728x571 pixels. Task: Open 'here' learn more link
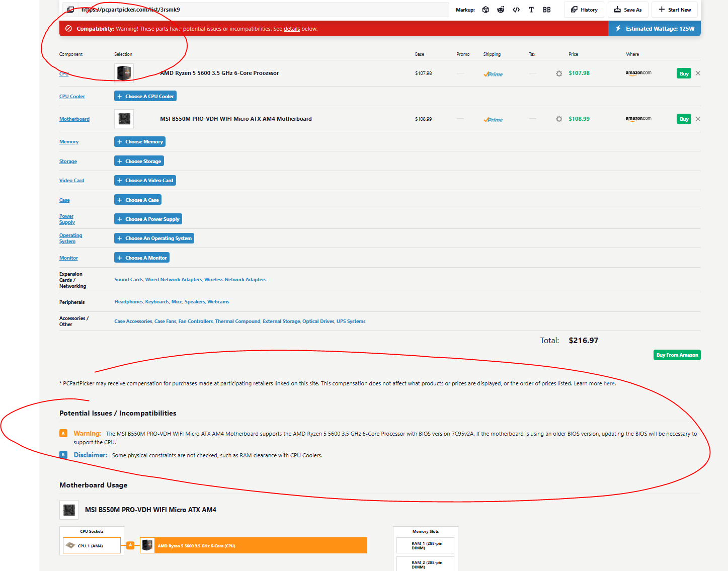coord(609,383)
